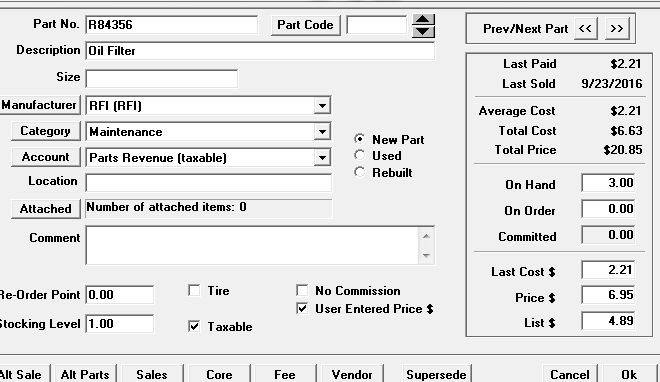Click the Last Sold date 9/23/2016
Viewport: 660px width, 382px height.
pyautogui.click(x=612, y=83)
